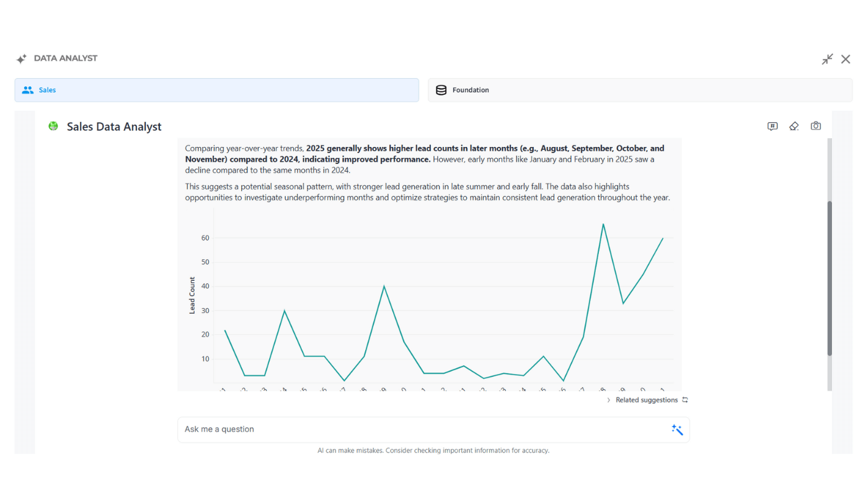Image resolution: width=868 pixels, height=496 pixels.
Task: Switch to the Foundation tab
Action: click(640, 90)
